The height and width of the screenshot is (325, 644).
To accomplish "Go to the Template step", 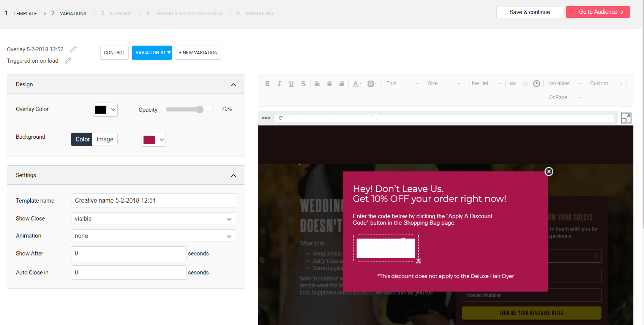I will tap(25, 13).
